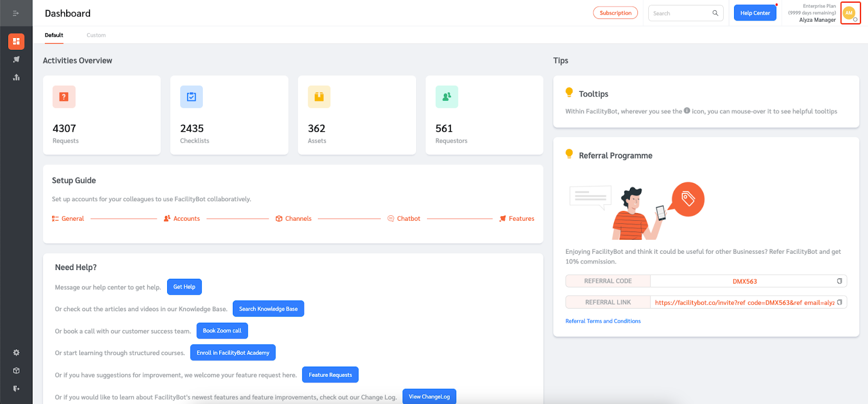This screenshot has height=404, width=868.
Task: Click the Requestors people card icon
Action: coord(447,97)
